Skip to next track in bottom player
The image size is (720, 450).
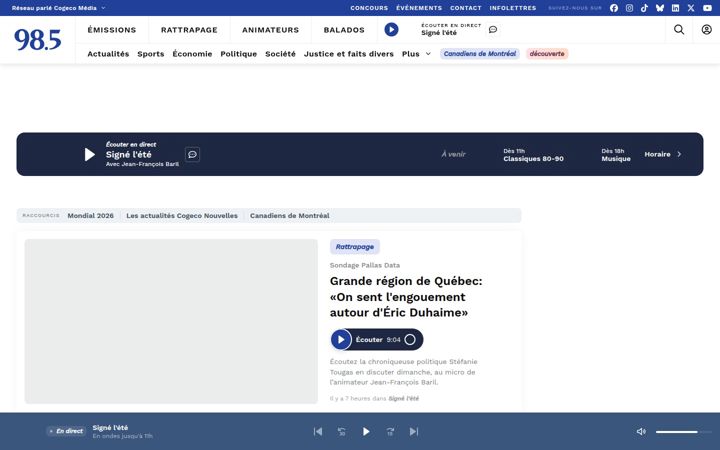click(x=414, y=431)
